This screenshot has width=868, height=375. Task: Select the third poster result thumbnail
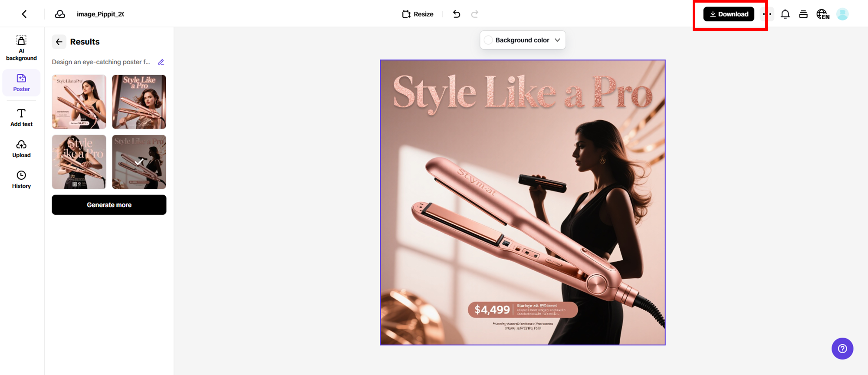[79, 162]
